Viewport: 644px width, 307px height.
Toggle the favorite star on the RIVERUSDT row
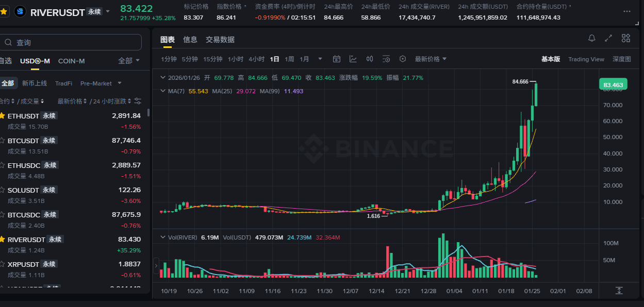(x=3, y=239)
